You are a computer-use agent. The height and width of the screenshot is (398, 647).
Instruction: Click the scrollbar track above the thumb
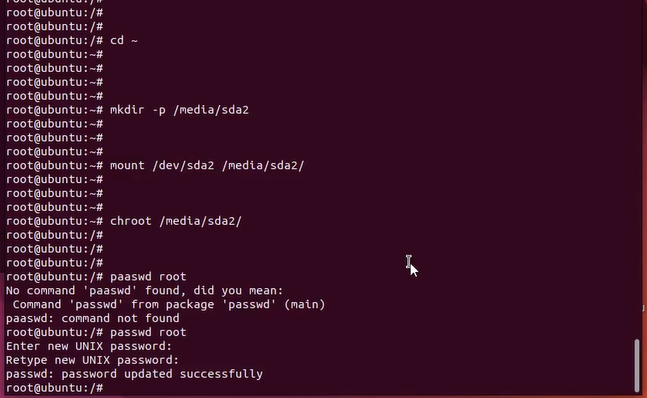(637, 169)
